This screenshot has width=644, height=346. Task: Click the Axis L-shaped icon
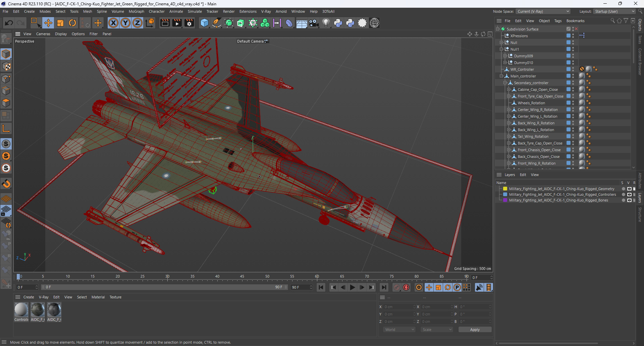(x=6, y=128)
